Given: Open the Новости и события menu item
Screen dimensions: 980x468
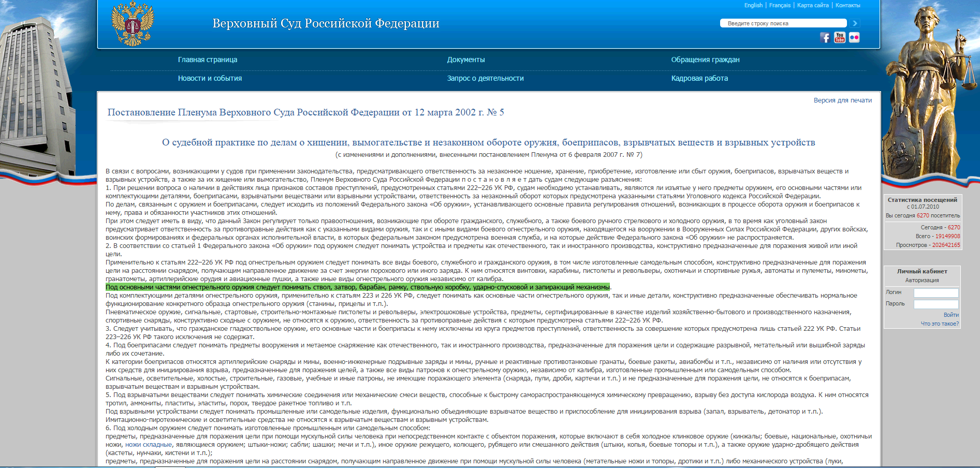Looking at the screenshot, I should tap(210, 78).
